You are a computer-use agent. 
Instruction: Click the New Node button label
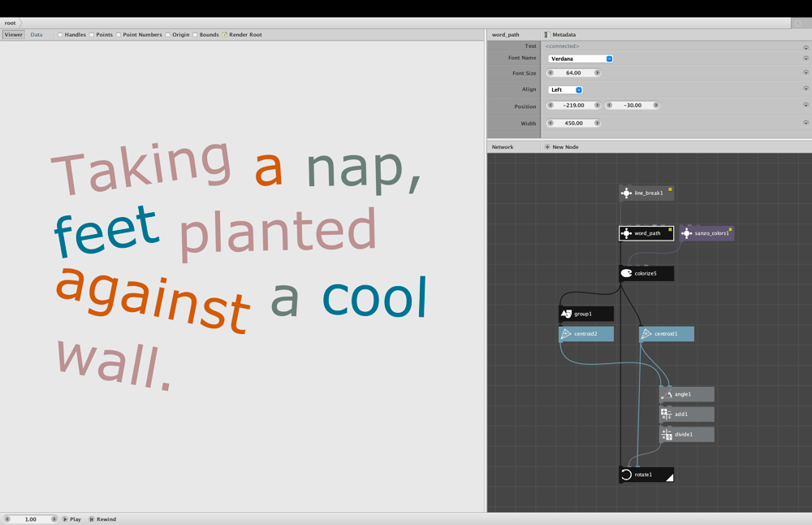coord(565,147)
